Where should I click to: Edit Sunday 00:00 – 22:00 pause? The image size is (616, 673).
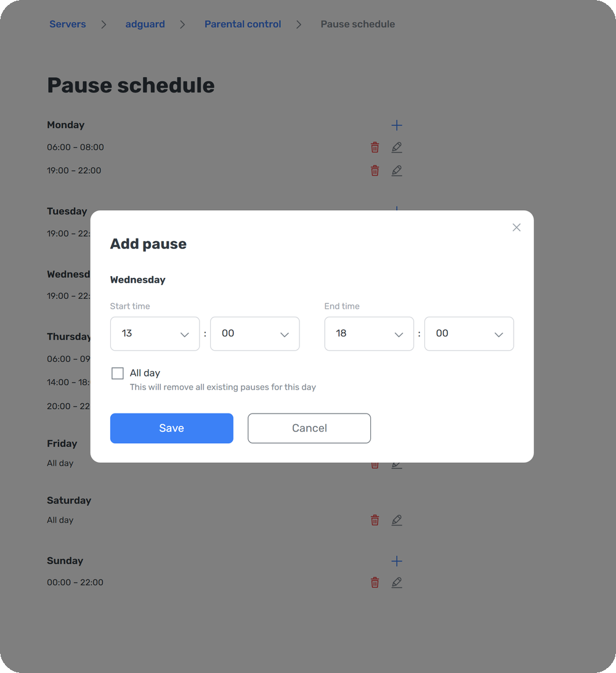click(x=396, y=582)
